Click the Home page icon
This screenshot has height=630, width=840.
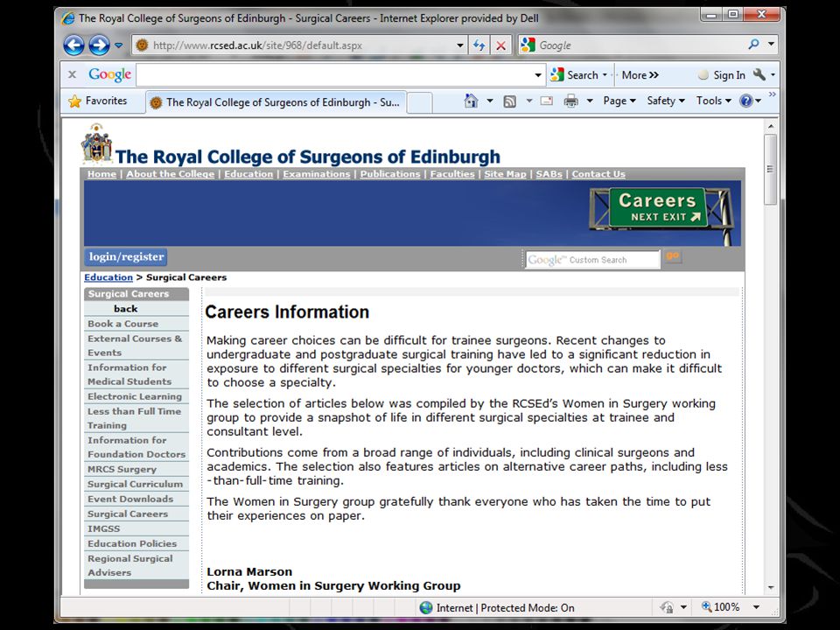click(471, 101)
